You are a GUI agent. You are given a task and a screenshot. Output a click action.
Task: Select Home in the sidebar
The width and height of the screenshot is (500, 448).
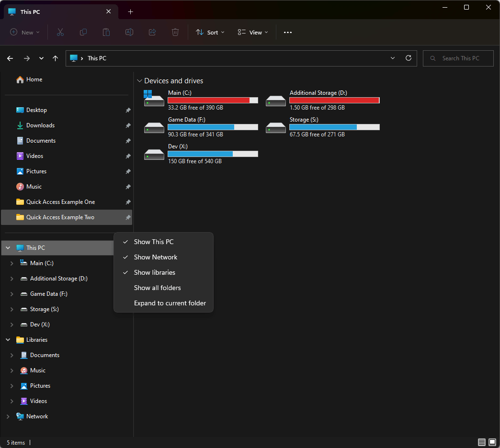coord(67,79)
